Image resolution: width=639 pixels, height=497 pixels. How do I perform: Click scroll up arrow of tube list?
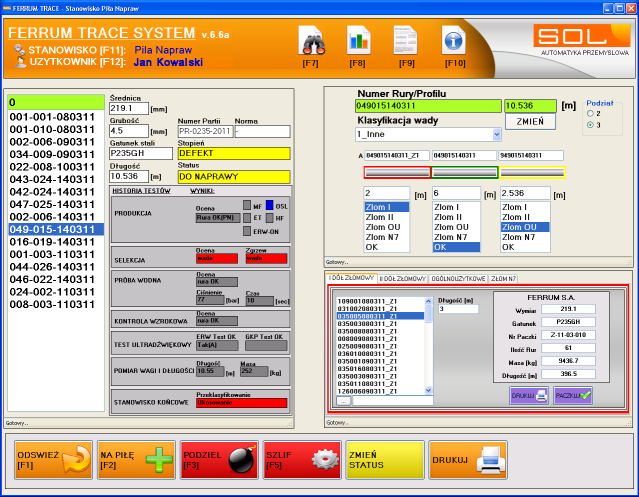[x=428, y=301]
